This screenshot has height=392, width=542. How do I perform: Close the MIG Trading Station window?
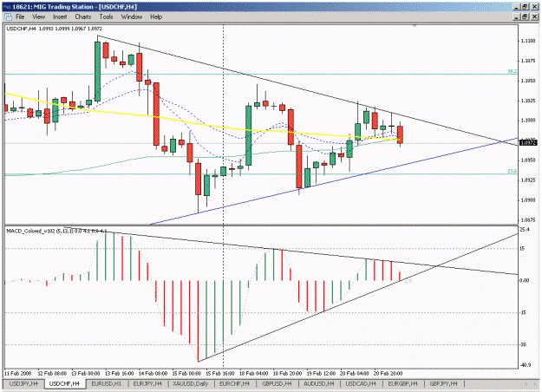coord(534,7)
